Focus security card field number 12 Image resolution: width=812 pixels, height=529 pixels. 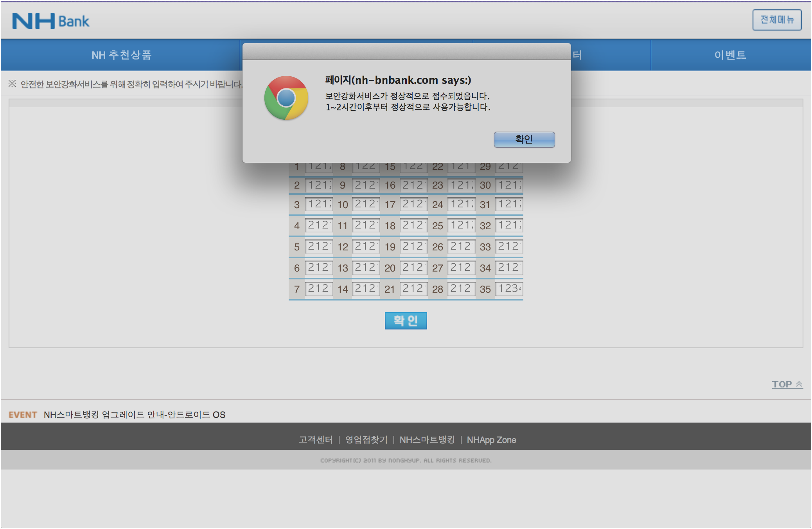pos(366,247)
